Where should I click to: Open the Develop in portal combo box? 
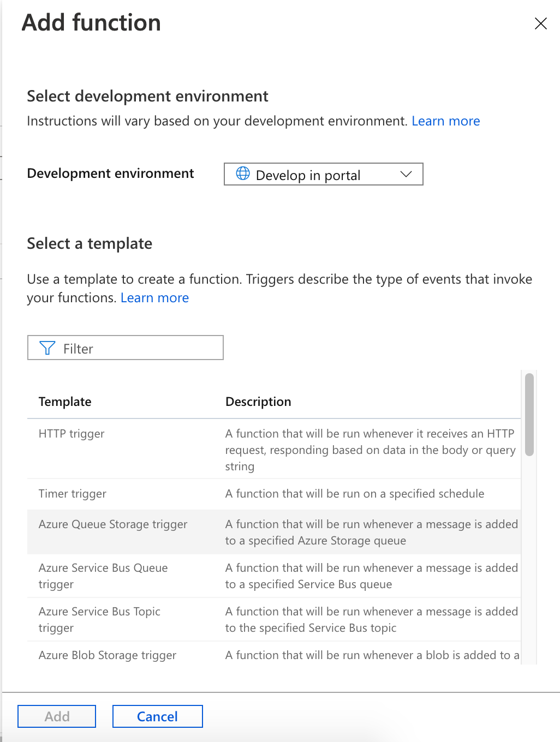(323, 175)
